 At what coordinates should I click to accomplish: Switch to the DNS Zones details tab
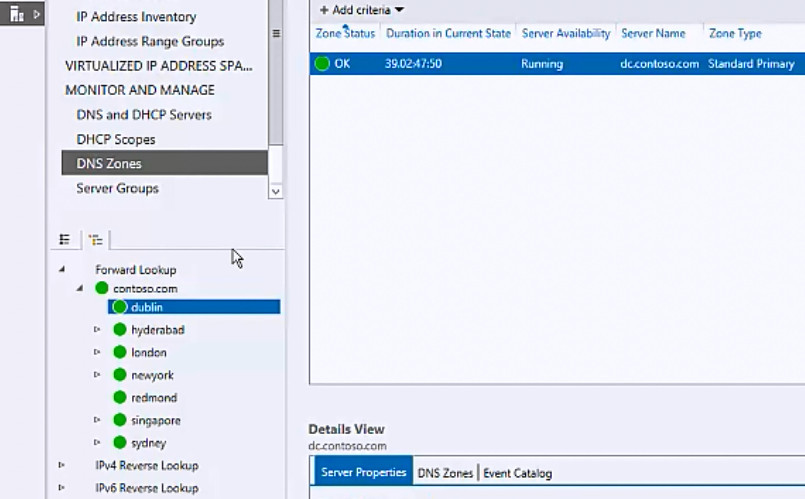pyautogui.click(x=445, y=473)
